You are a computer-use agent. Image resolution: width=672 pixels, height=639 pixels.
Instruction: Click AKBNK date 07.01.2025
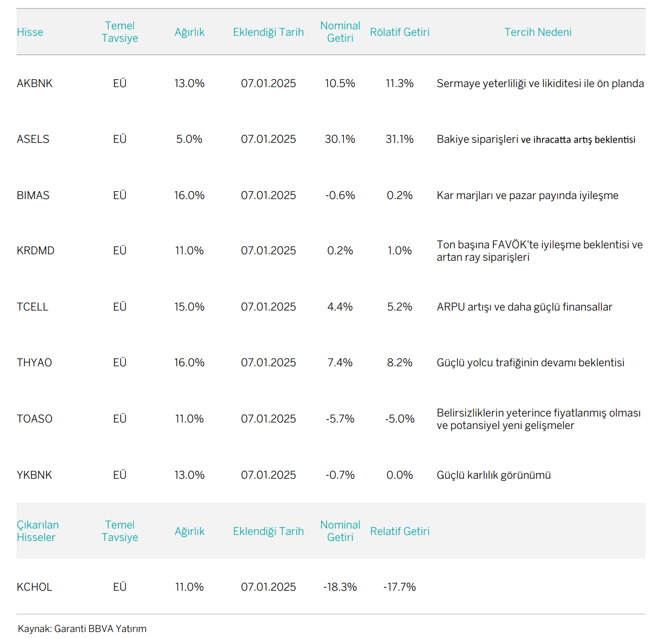268,84
